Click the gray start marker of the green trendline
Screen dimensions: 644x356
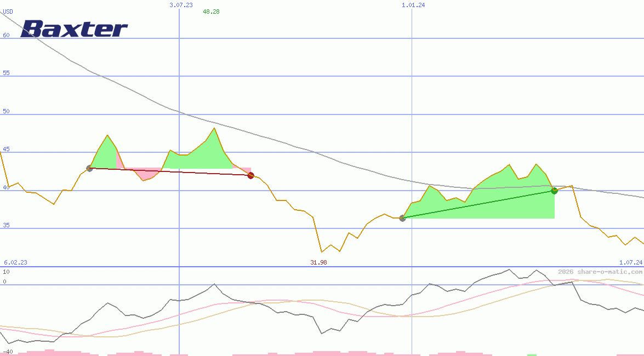point(402,218)
